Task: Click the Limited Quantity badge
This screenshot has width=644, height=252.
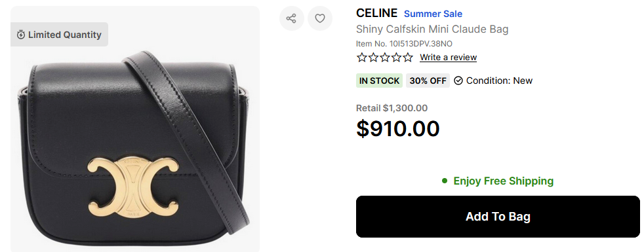Action: pos(59,35)
